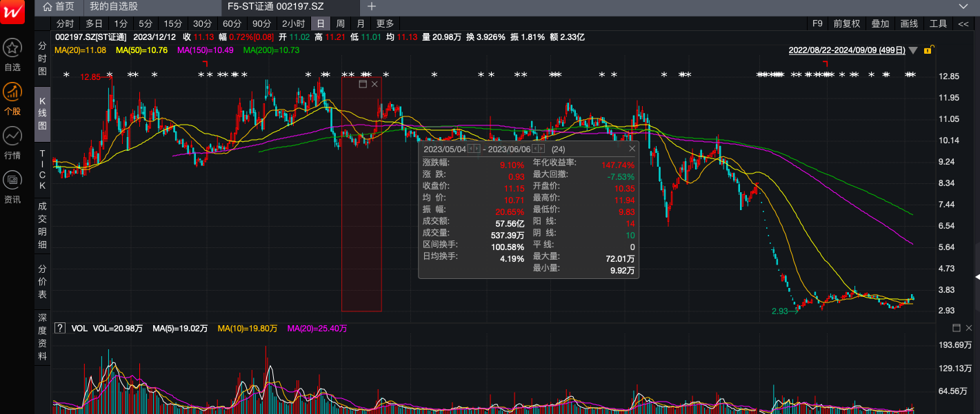
Task: Switch to the 首页 tab
Action: (x=59, y=6)
